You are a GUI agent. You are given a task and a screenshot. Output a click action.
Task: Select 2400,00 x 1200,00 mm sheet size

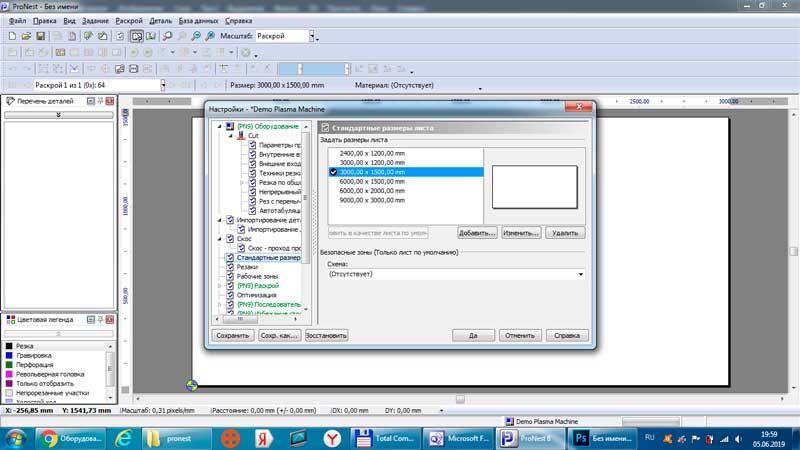coord(372,153)
